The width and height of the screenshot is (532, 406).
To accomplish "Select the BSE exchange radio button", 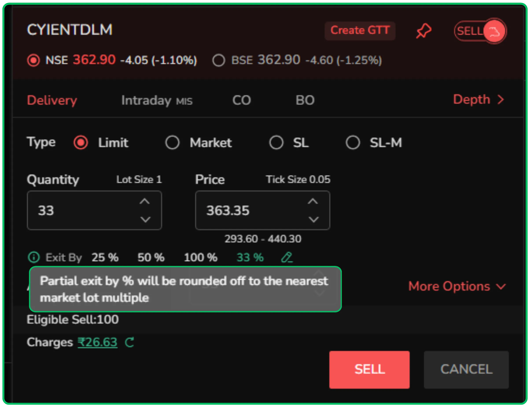I will pyautogui.click(x=218, y=60).
